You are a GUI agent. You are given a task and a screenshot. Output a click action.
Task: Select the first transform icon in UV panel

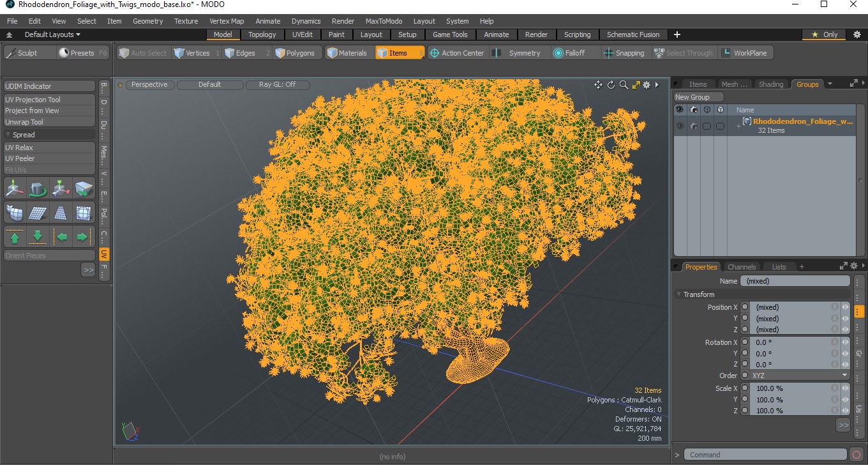[15, 189]
